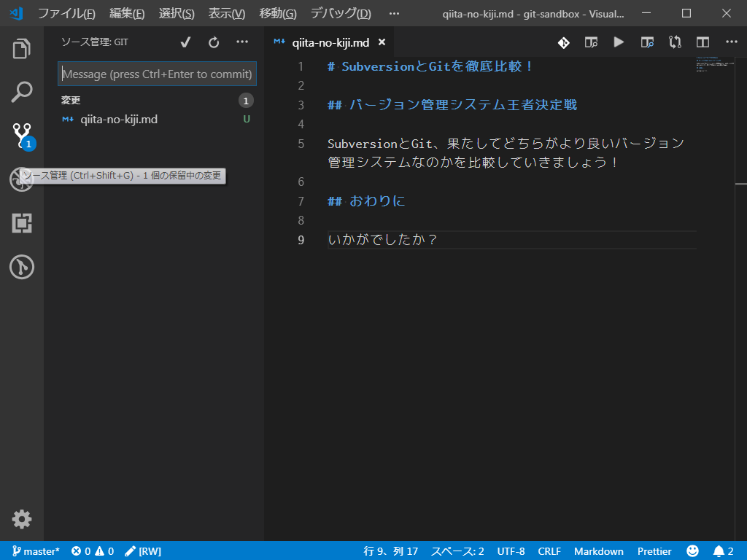Open Markdown preview to the side

point(646,42)
